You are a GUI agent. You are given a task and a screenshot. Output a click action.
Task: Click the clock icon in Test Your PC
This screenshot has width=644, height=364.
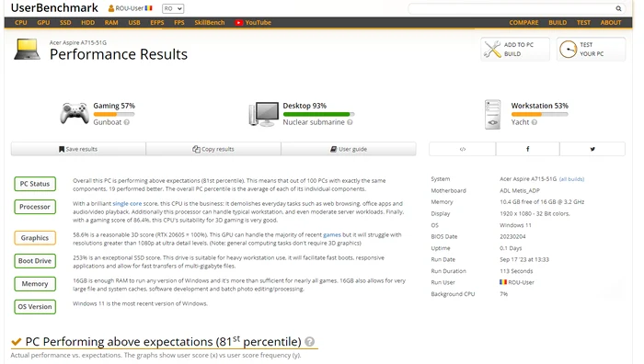point(568,50)
